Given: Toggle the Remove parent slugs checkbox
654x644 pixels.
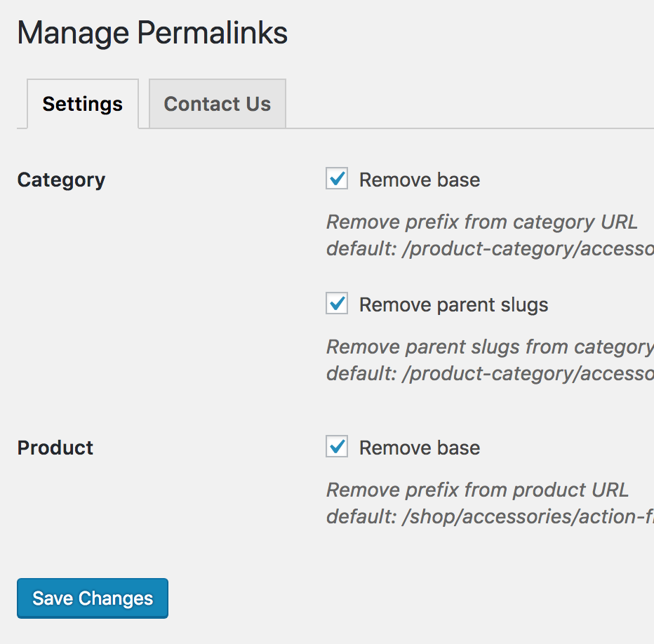Looking at the screenshot, I should click(337, 303).
